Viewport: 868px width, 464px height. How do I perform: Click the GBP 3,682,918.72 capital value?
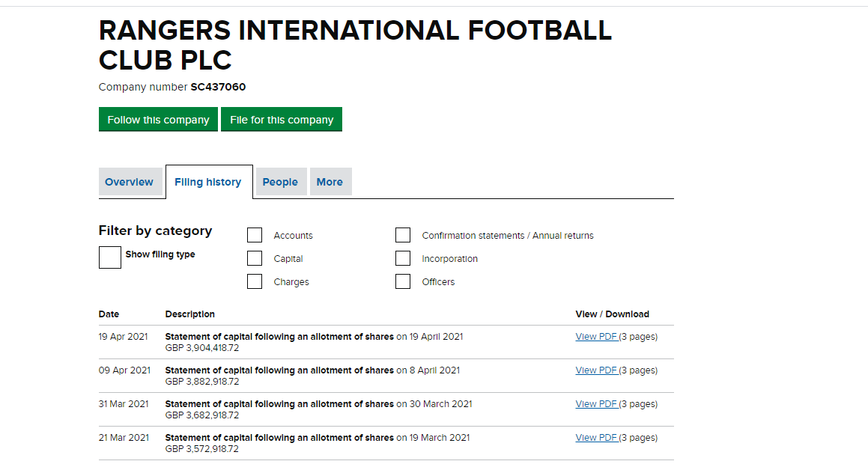click(x=202, y=415)
